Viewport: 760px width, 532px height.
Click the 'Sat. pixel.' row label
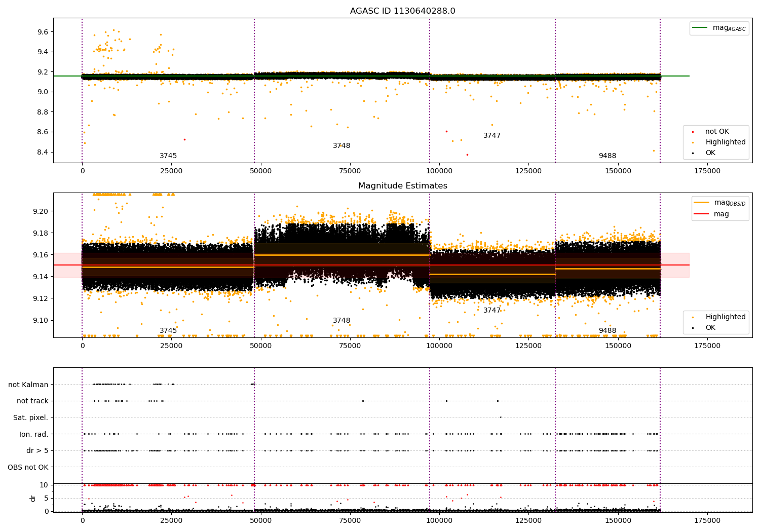31,417
